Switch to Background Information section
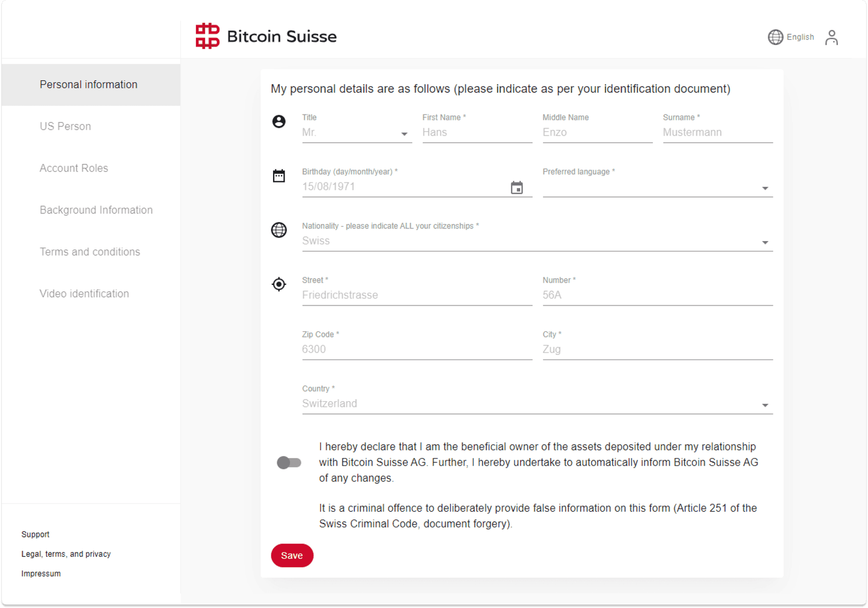 (96, 210)
